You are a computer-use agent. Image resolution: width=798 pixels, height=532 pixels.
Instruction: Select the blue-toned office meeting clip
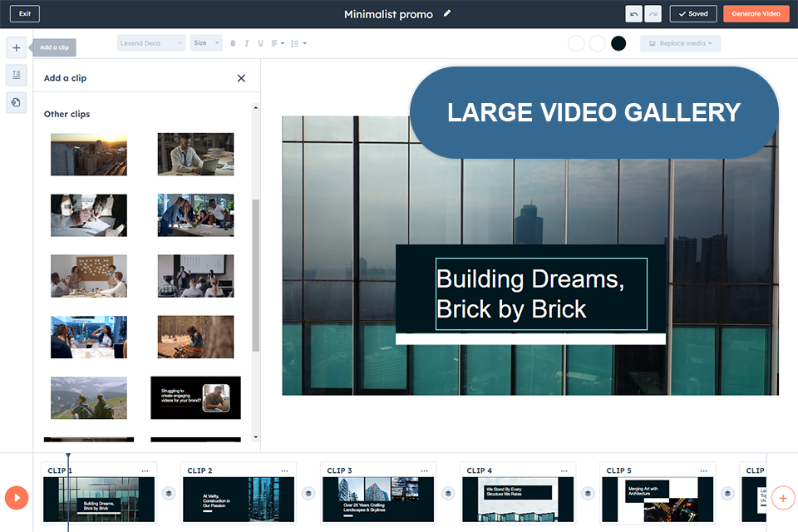click(89, 337)
